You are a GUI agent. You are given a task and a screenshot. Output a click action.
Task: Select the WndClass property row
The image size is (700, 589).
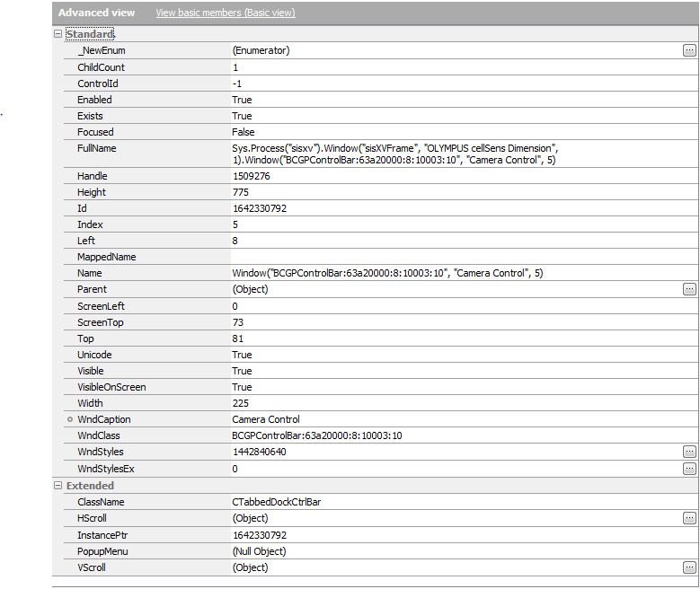point(98,435)
